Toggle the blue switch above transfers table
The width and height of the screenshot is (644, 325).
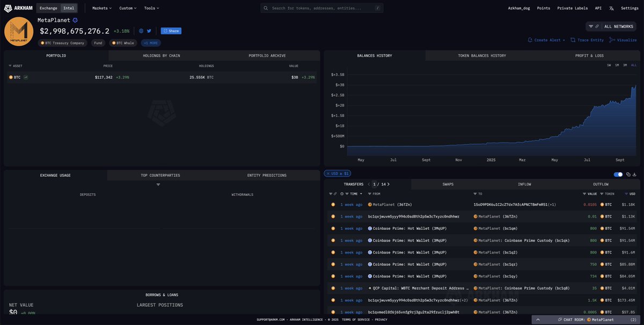pos(618,174)
